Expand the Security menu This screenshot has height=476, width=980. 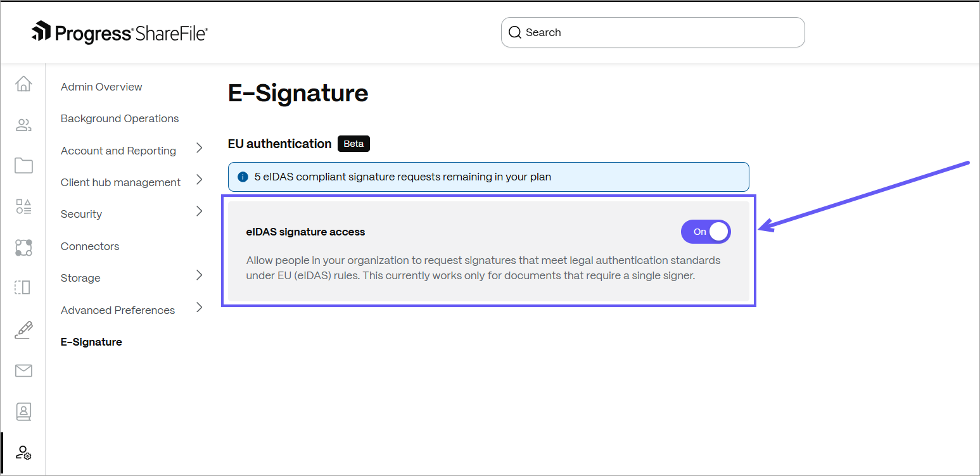81,213
